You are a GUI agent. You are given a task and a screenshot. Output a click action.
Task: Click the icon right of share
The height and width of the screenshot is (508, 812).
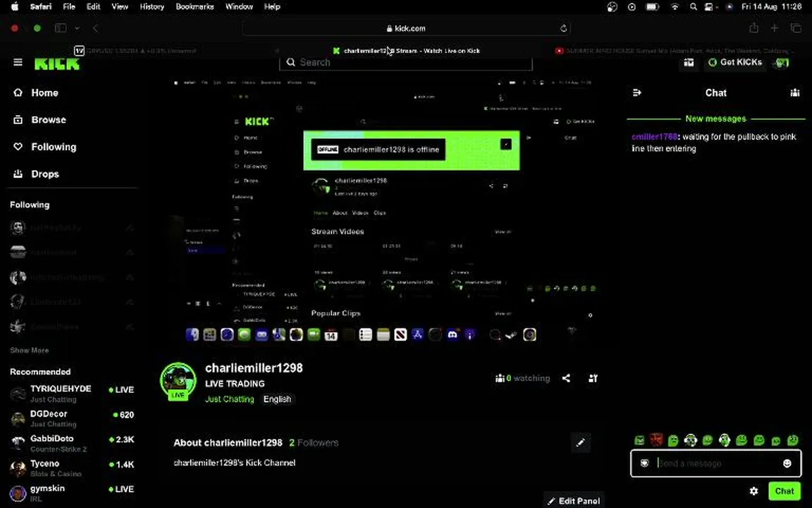pos(593,378)
